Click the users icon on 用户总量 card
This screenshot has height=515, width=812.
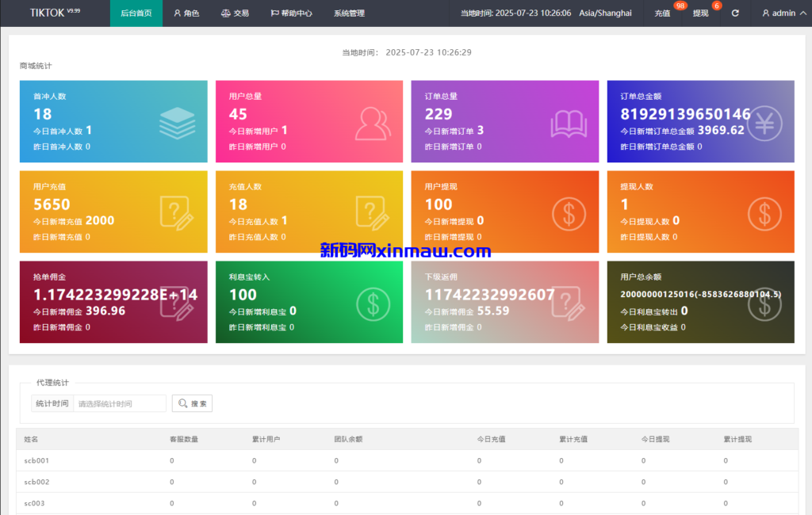[373, 123]
